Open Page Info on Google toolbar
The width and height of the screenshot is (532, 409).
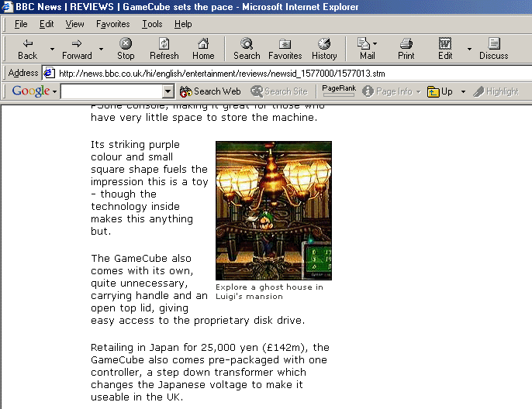pos(387,91)
